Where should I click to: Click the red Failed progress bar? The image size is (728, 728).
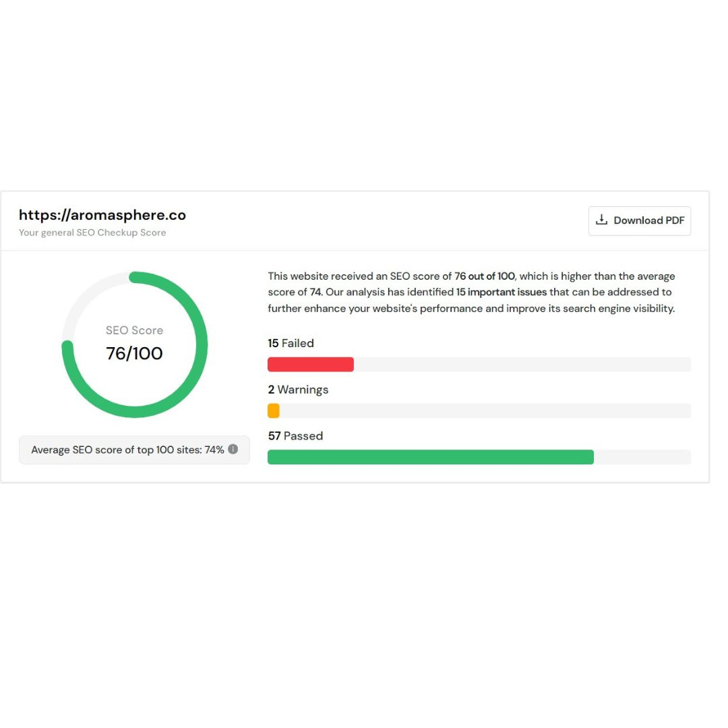coord(311,365)
